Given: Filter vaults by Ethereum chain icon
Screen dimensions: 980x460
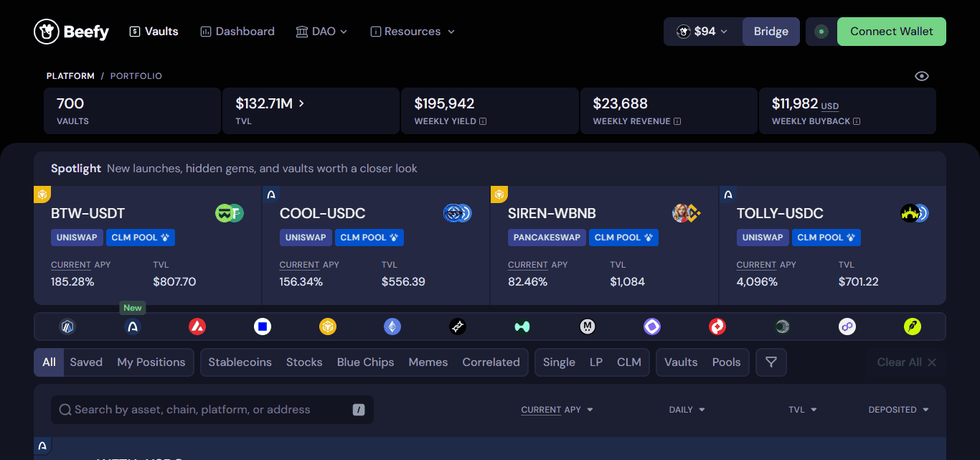Looking at the screenshot, I should click(392, 327).
